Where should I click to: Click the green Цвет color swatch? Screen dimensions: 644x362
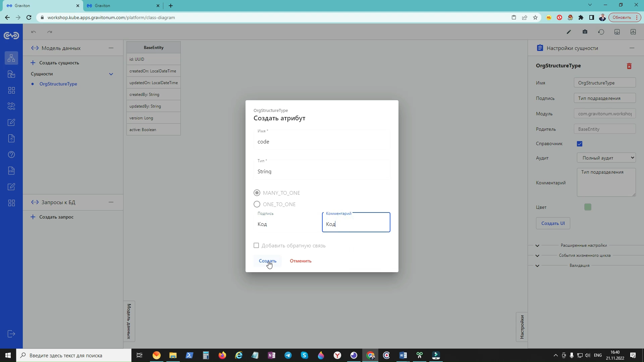[x=587, y=207]
